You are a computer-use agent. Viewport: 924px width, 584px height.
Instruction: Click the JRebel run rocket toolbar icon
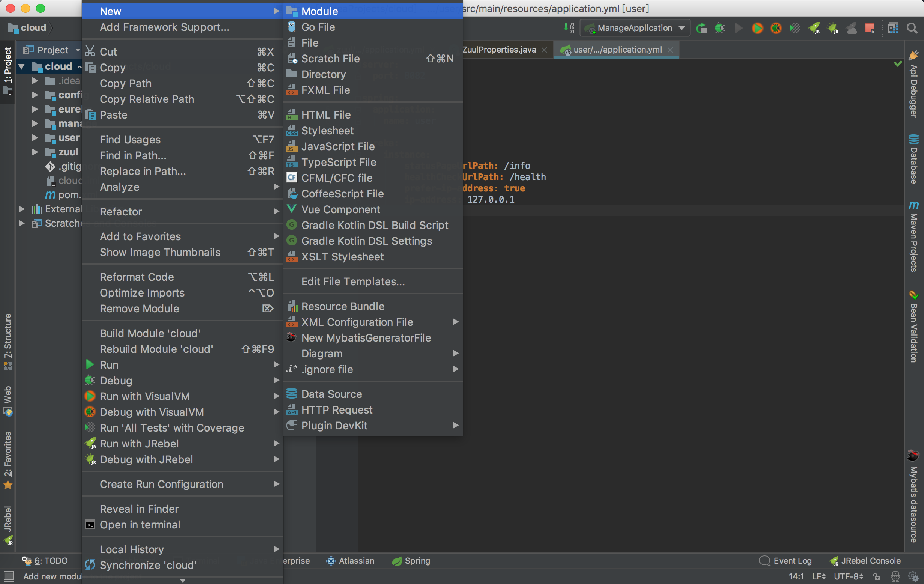[814, 28]
